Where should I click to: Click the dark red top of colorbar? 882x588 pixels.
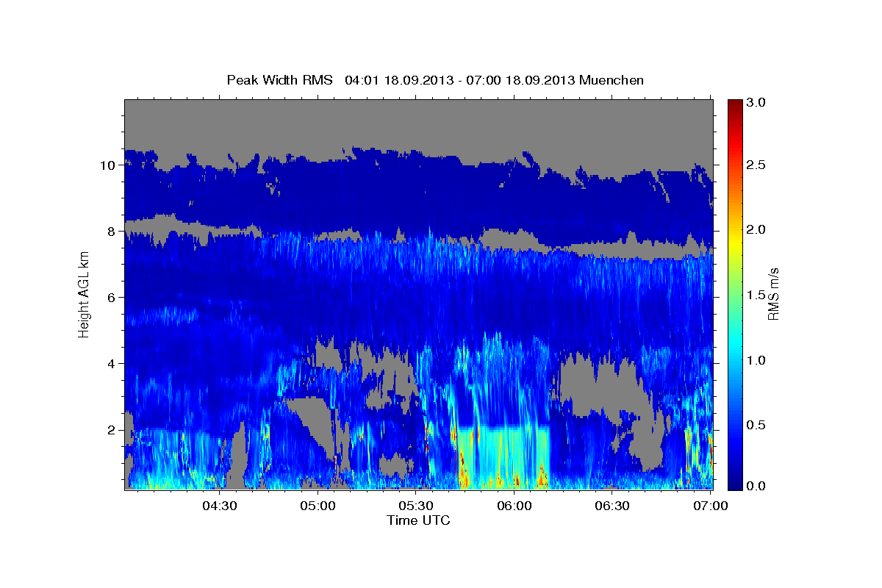tap(734, 105)
